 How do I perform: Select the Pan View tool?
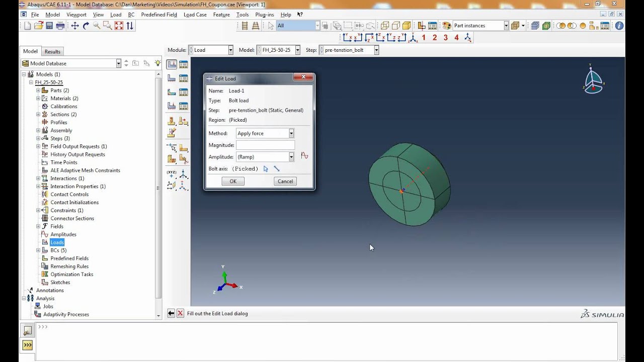tap(74, 26)
